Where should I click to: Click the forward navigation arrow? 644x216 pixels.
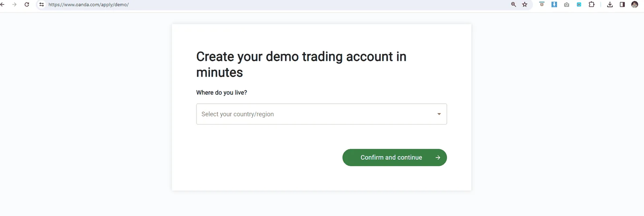click(14, 4)
